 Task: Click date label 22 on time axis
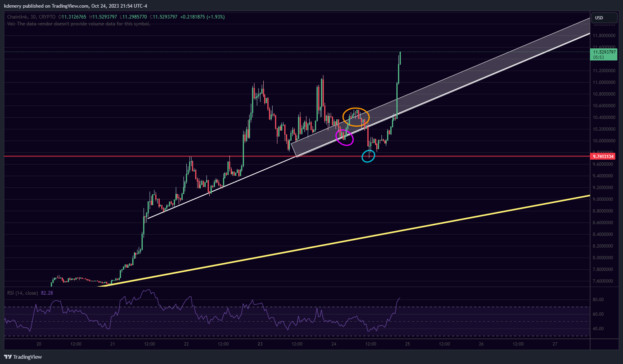tap(186, 344)
